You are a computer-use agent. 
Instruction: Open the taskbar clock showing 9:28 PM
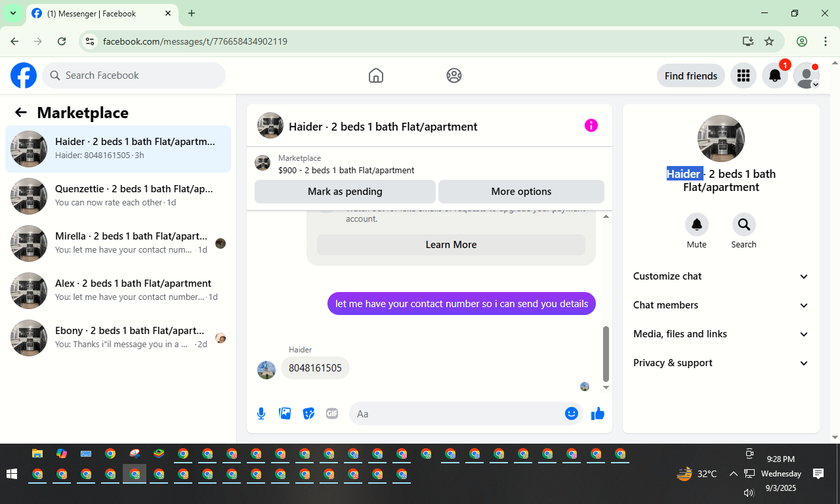[x=781, y=474]
